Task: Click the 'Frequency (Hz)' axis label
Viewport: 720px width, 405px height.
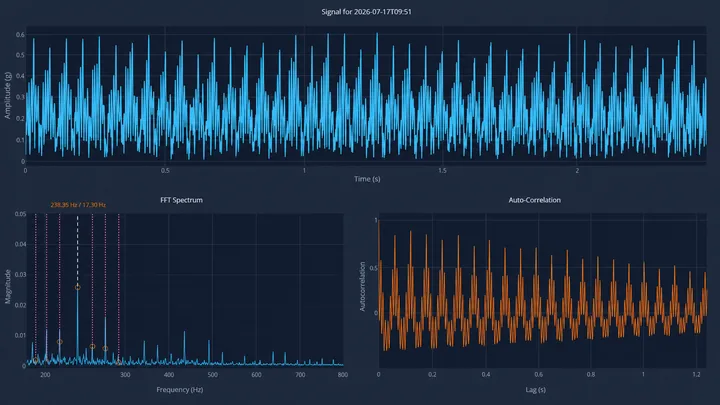Action: (x=180, y=390)
